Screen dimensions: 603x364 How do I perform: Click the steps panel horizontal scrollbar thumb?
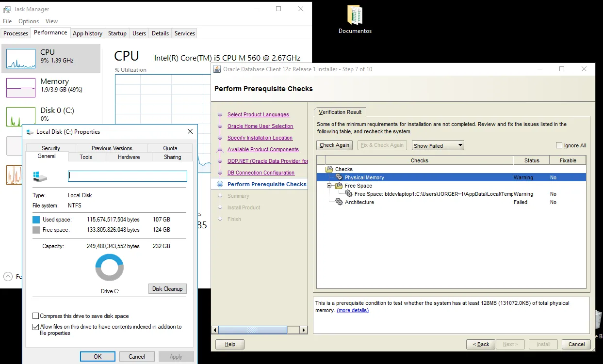pos(252,330)
